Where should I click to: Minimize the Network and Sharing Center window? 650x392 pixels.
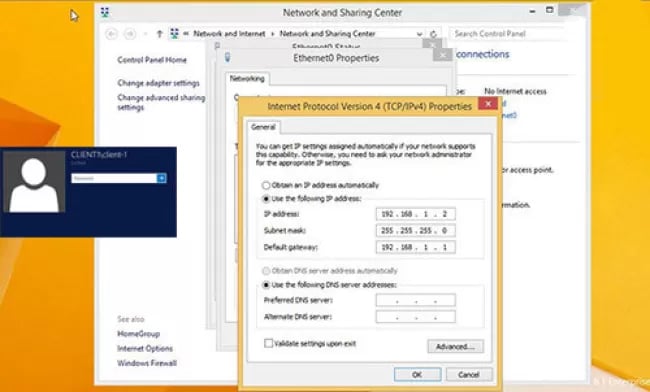(532, 12)
